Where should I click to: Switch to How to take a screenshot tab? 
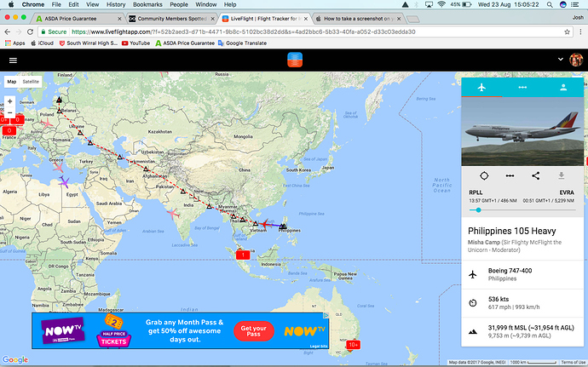pos(359,19)
